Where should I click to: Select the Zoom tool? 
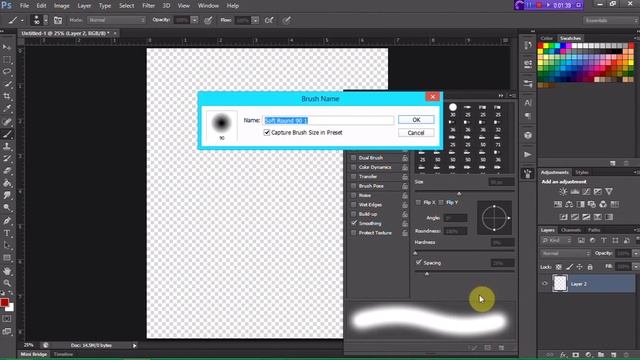[7, 283]
